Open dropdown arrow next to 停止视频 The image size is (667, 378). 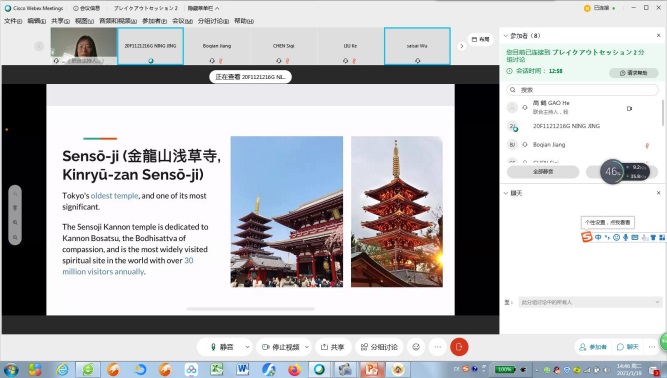click(x=307, y=347)
